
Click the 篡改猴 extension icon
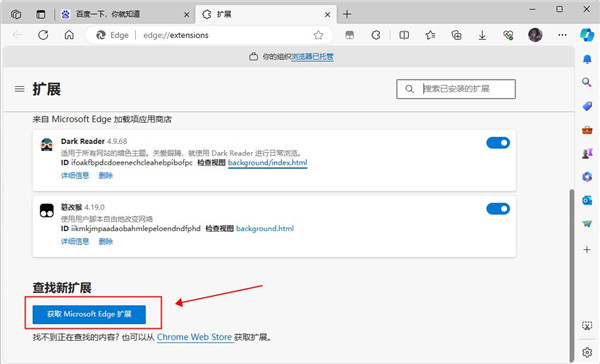point(47,211)
